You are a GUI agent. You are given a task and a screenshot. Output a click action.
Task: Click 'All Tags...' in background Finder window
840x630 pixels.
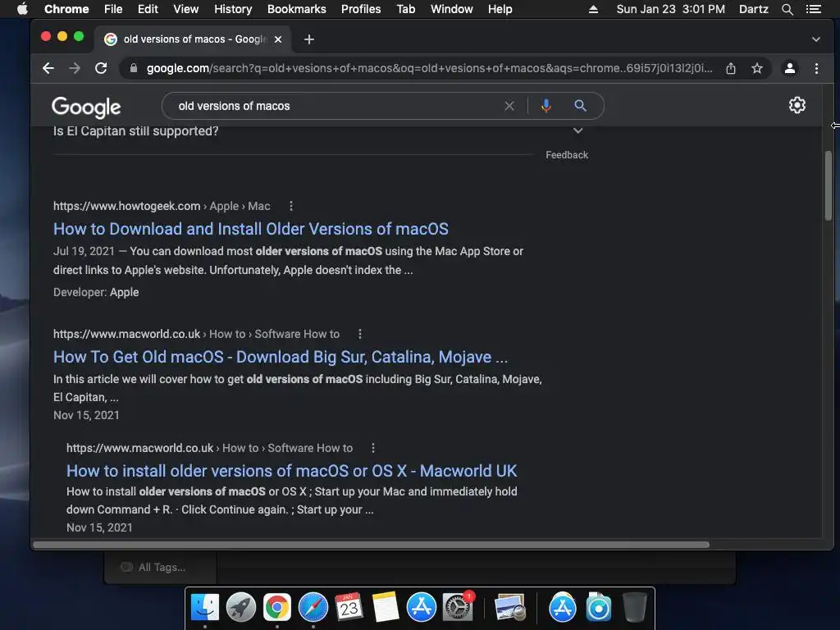coord(162,568)
